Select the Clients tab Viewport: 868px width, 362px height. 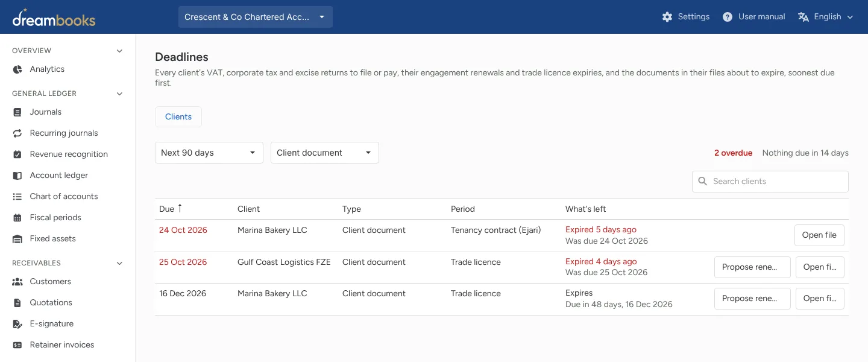tap(178, 117)
